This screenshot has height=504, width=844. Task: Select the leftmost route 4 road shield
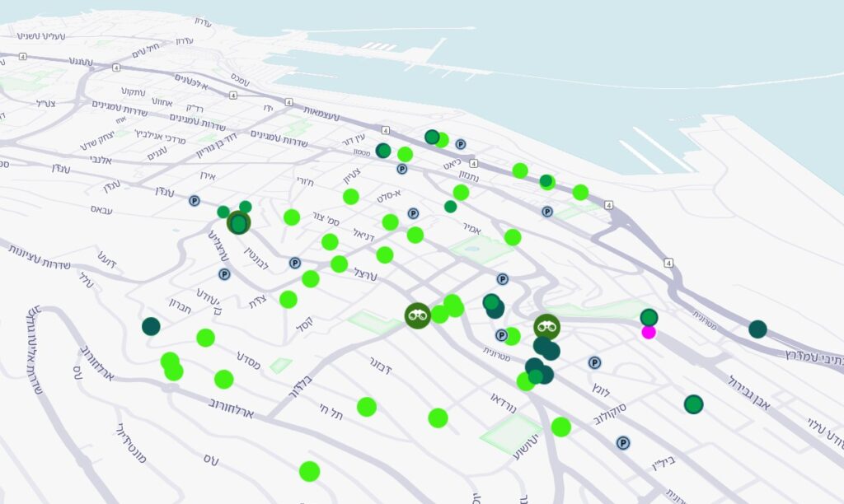22,56
